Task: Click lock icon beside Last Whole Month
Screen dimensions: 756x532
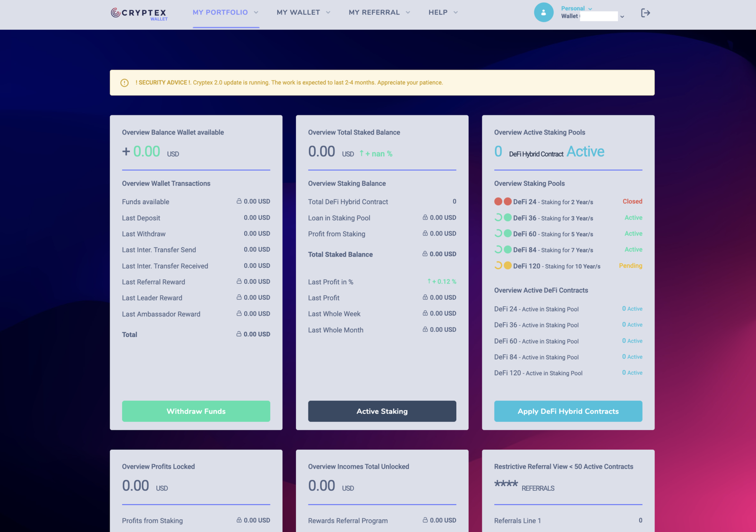Action: click(x=425, y=329)
